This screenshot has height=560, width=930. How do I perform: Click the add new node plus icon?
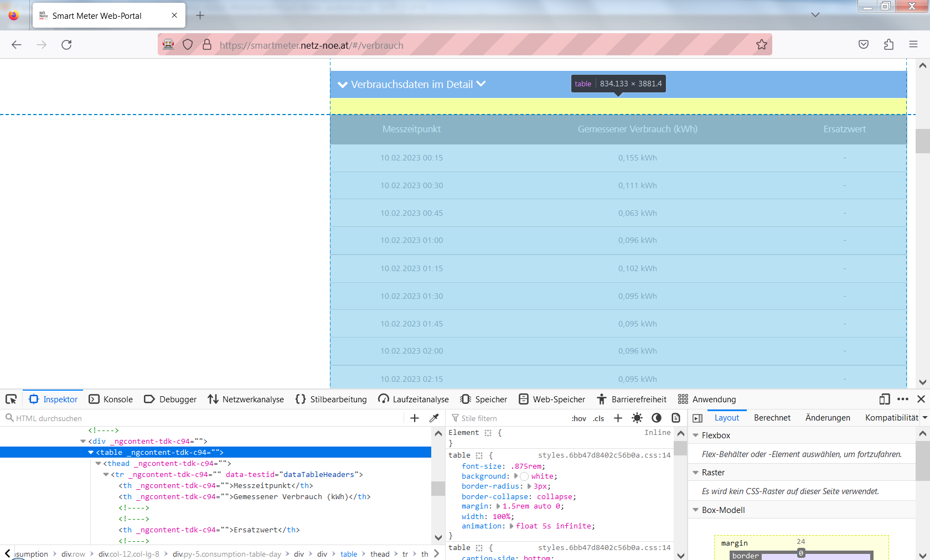coord(415,418)
